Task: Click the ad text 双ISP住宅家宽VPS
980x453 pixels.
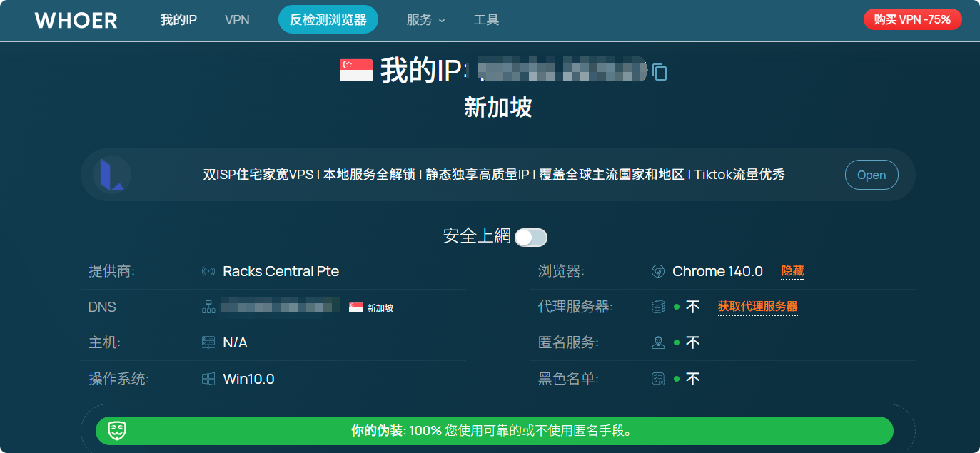Action: 258,175
